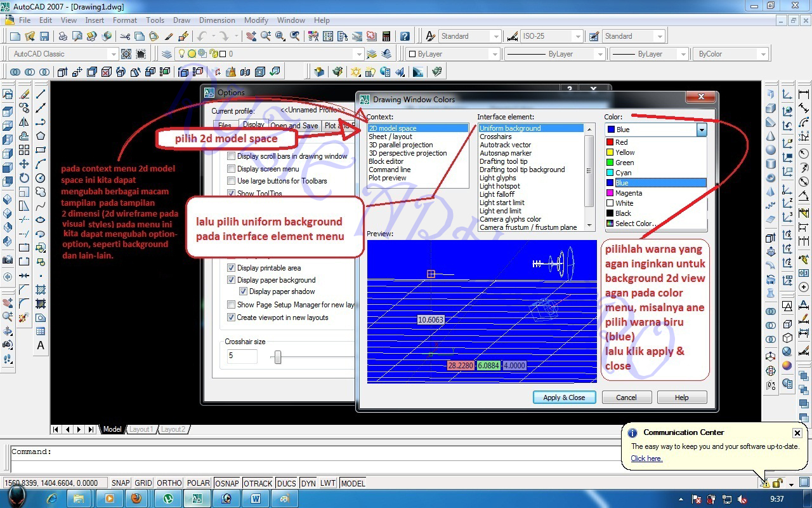Select the Pan realtime hand icon in the top toolbar

click(251, 36)
